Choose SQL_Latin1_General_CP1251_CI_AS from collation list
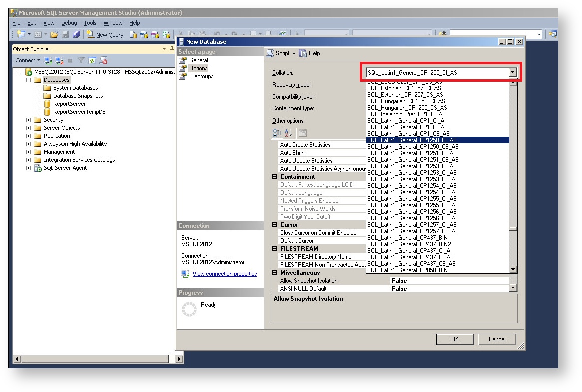Image resolution: width=582 pixels, height=392 pixels. point(412,153)
